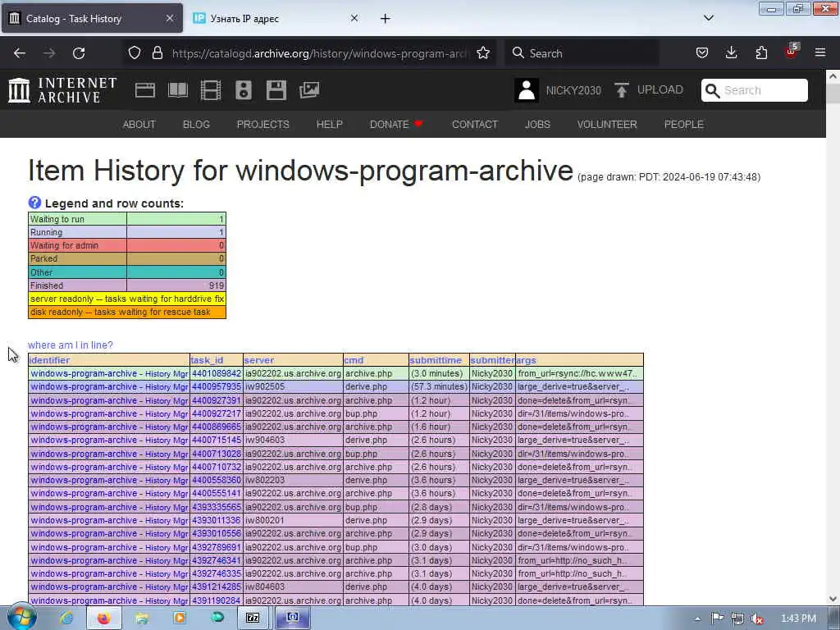Viewport: 840px width, 630px height.
Task: Open the Windows Start button
Action: click(x=21, y=618)
